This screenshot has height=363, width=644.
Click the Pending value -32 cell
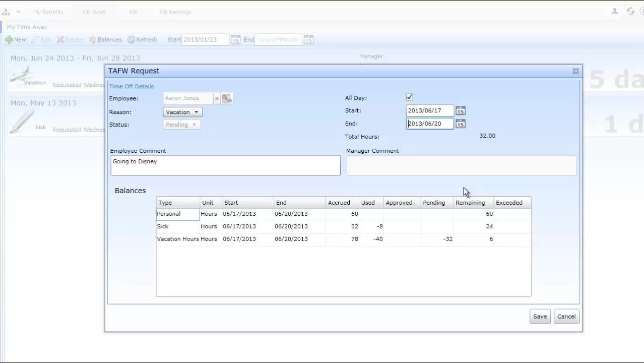(x=437, y=239)
